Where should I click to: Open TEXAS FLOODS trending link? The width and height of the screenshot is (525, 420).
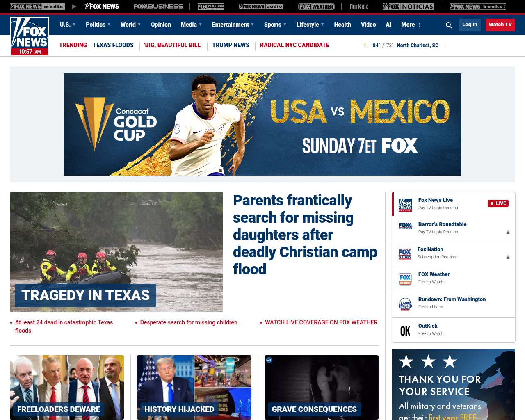pos(113,45)
